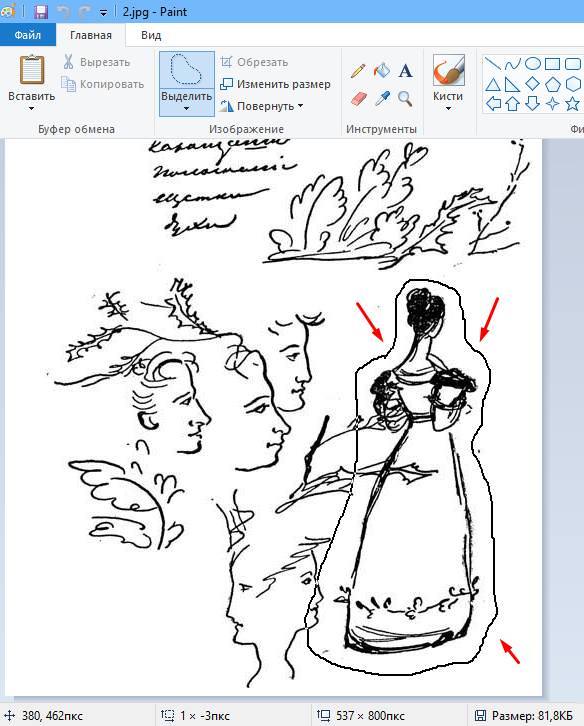Open Customize Quick Access Toolbar dropdown
Image resolution: width=584 pixels, height=726 pixels.
point(103,13)
